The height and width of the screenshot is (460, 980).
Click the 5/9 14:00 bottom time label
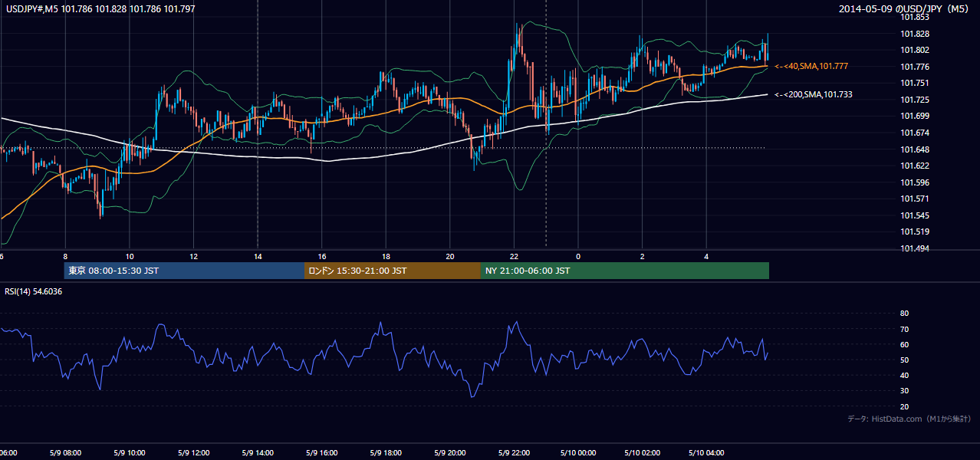[257, 453]
